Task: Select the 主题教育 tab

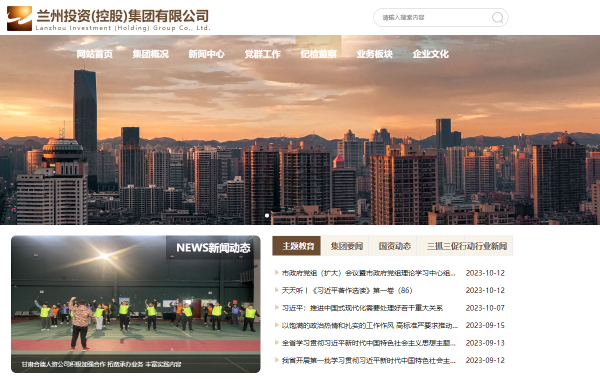Action: tap(297, 246)
